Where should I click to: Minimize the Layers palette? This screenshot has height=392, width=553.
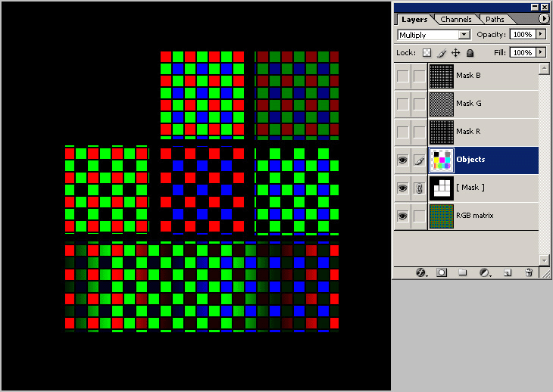tap(535, 7)
